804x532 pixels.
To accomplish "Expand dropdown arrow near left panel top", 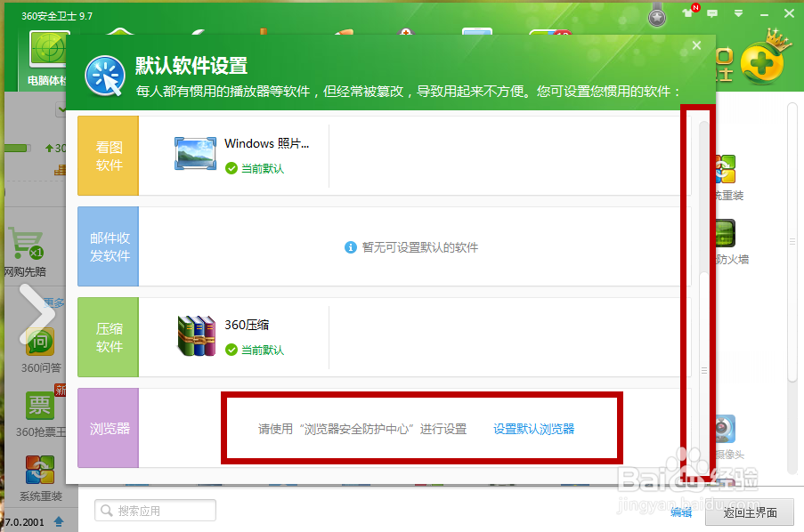I will pyautogui.click(x=61, y=109).
